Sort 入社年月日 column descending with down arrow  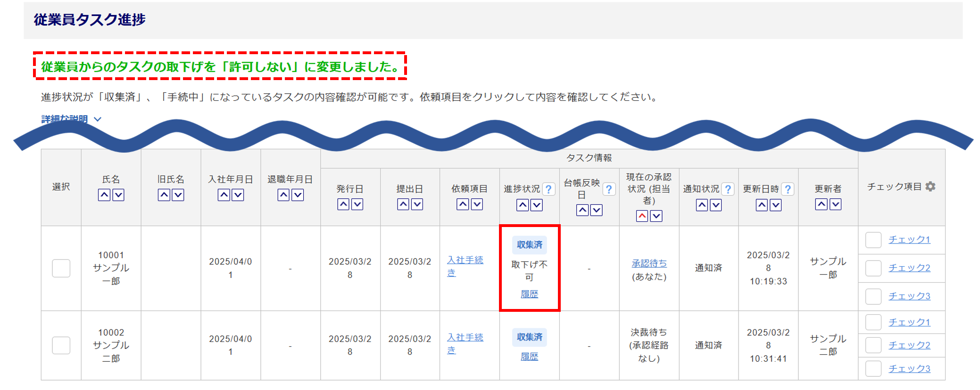point(238,195)
